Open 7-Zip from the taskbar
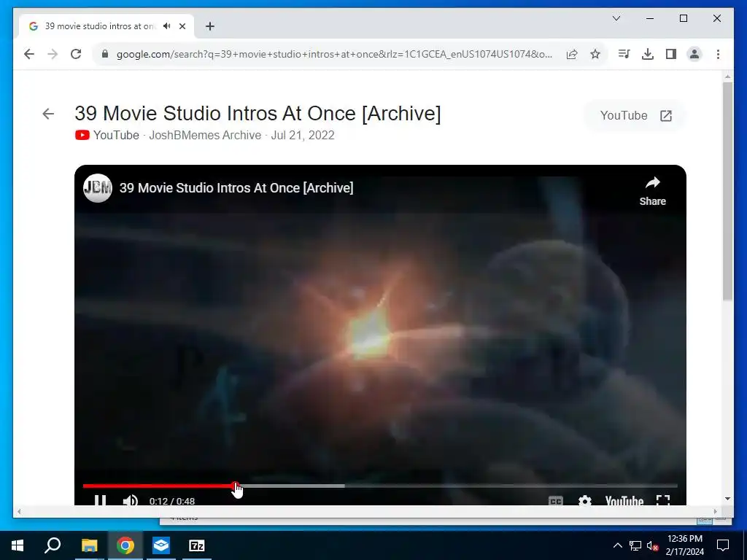The image size is (747, 560). (197, 545)
